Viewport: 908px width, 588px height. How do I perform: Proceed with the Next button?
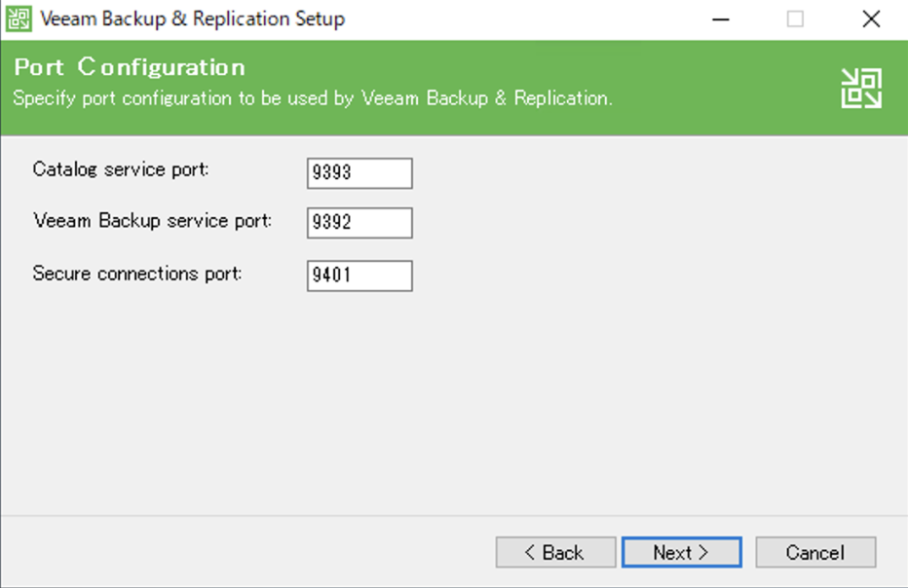pos(682,552)
